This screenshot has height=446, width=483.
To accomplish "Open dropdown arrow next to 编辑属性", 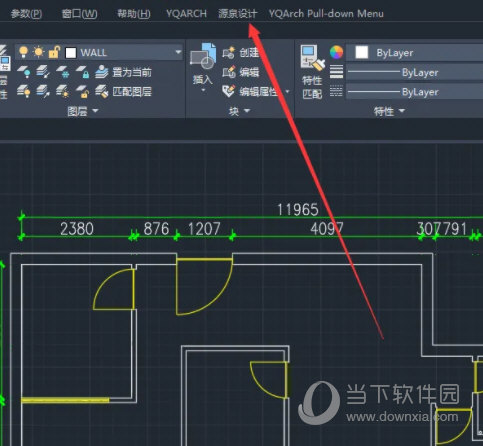I will pos(287,91).
